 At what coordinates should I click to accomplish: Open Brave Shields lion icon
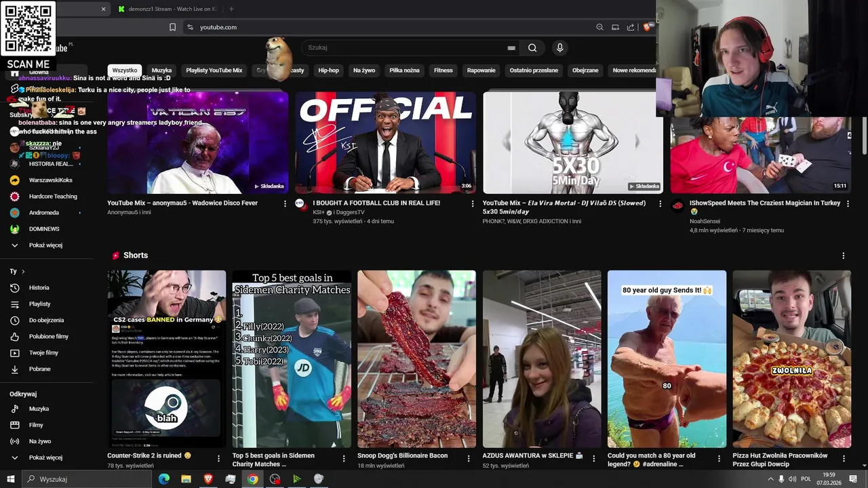pyautogui.click(x=647, y=27)
